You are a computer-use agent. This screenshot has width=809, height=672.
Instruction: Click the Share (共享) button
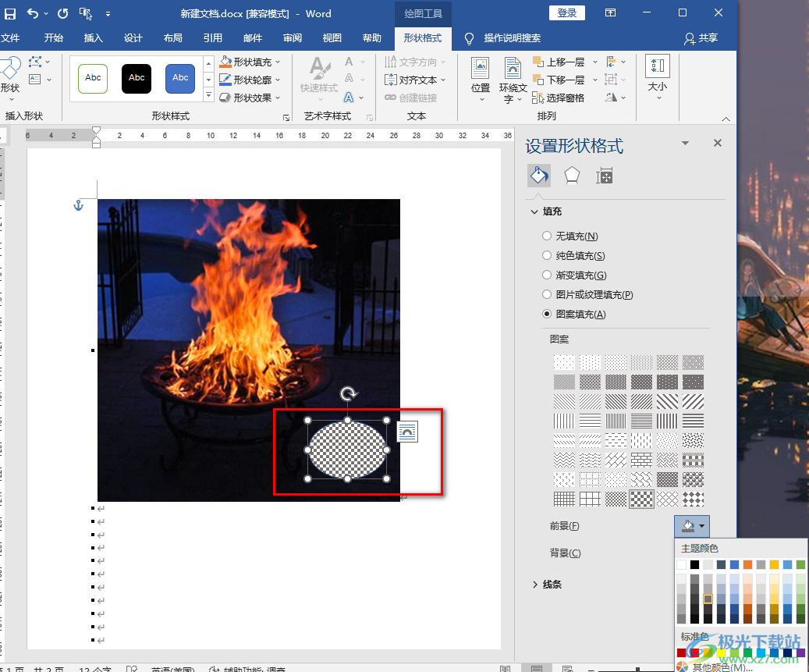point(701,38)
